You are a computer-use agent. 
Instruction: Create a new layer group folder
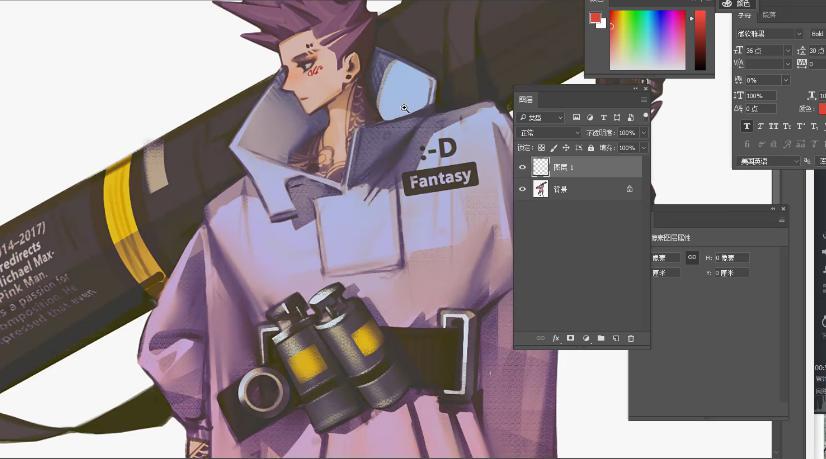point(601,338)
